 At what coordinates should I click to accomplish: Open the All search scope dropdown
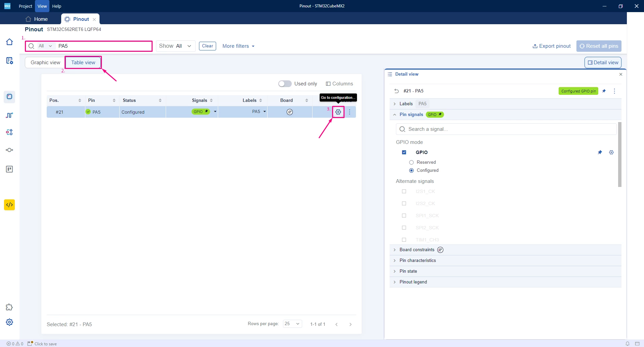45,46
